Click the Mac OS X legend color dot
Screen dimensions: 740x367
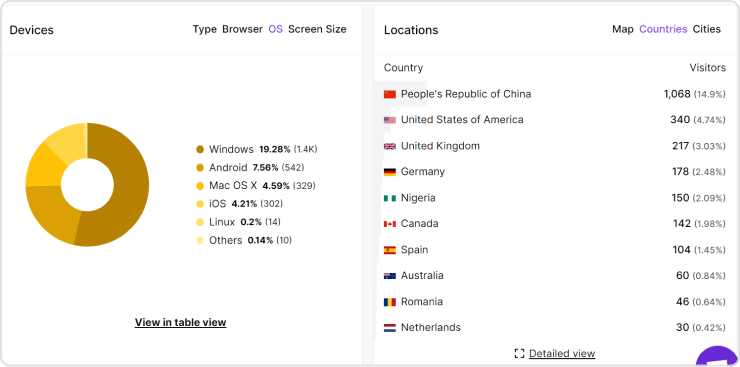point(200,186)
